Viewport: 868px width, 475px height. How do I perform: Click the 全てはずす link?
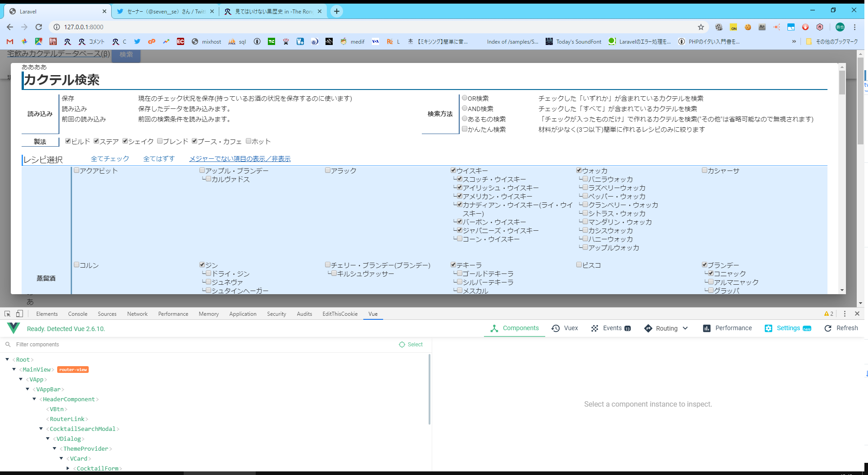[158, 159]
